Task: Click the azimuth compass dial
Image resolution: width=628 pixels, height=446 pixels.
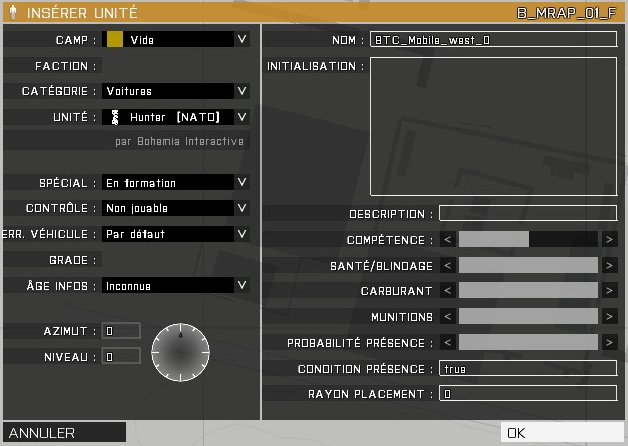Action: (x=181, y=350)
